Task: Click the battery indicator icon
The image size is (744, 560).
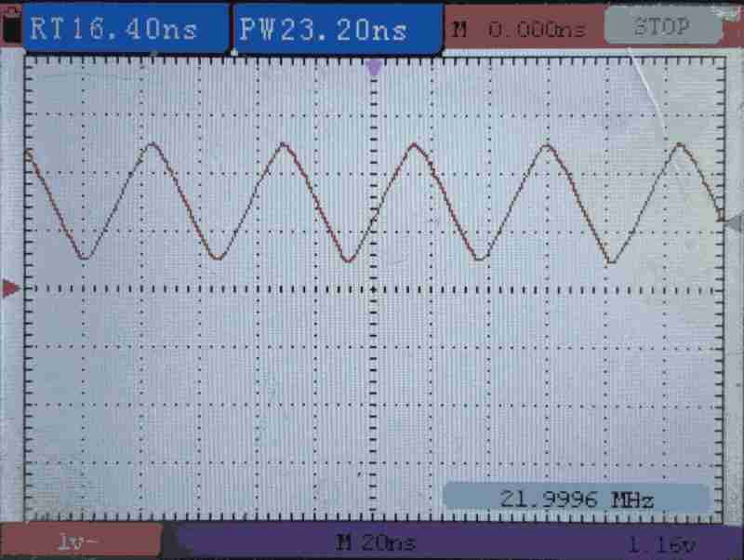Action: point(11,28)
